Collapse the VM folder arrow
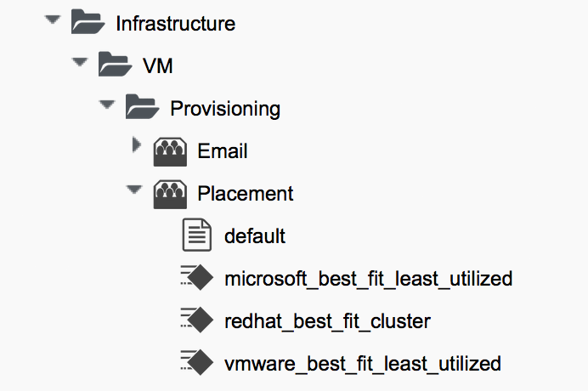 [x=81, y=61]
